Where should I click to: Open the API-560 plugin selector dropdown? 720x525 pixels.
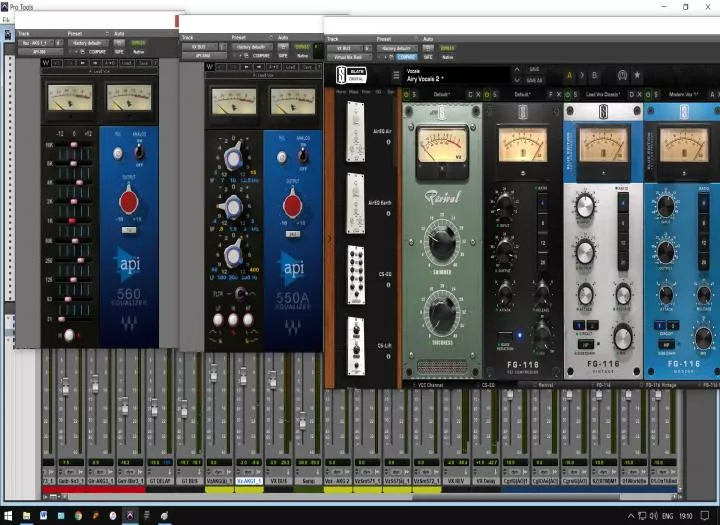tap(40, 52)
